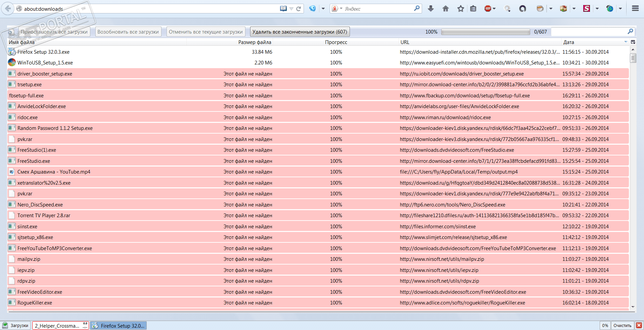Viewport: 644px width, 330px height.
Task: Click the Torrent TV Player 2.8.rar file icon
Action: pyautogui.click(x=12, y=216)
